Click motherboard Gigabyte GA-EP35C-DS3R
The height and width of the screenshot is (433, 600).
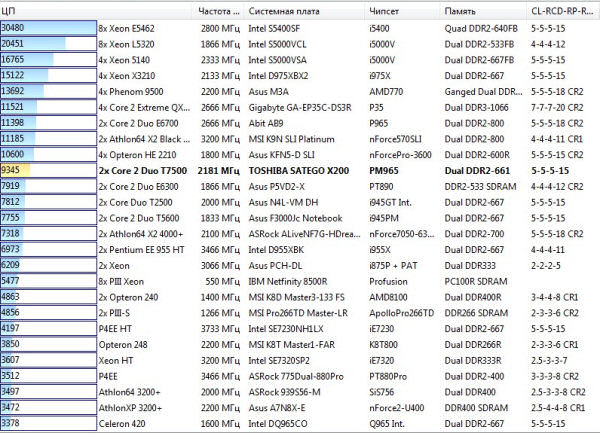point(300,107)
